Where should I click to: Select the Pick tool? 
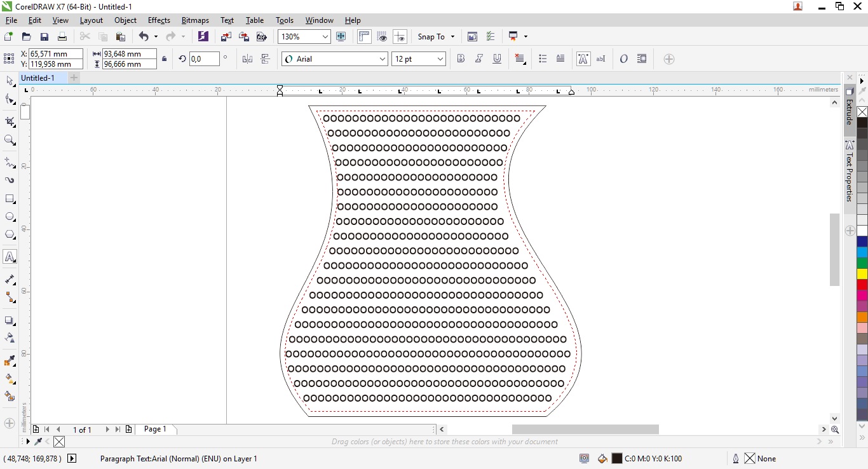10,81
